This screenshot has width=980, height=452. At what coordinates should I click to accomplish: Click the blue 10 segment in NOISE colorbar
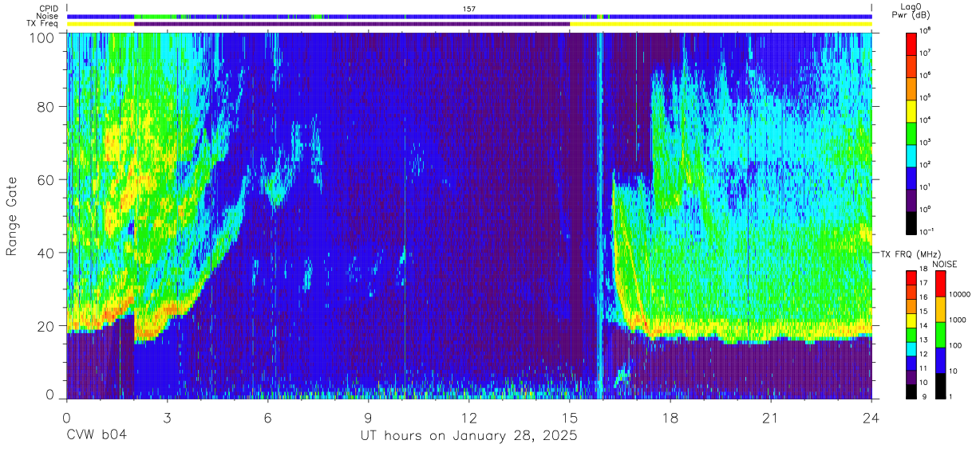[941, 360]
